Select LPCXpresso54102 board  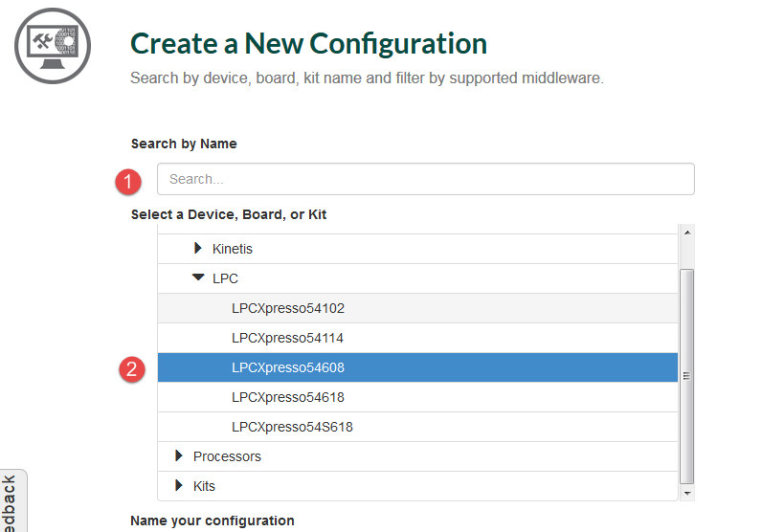click(288, 308)
